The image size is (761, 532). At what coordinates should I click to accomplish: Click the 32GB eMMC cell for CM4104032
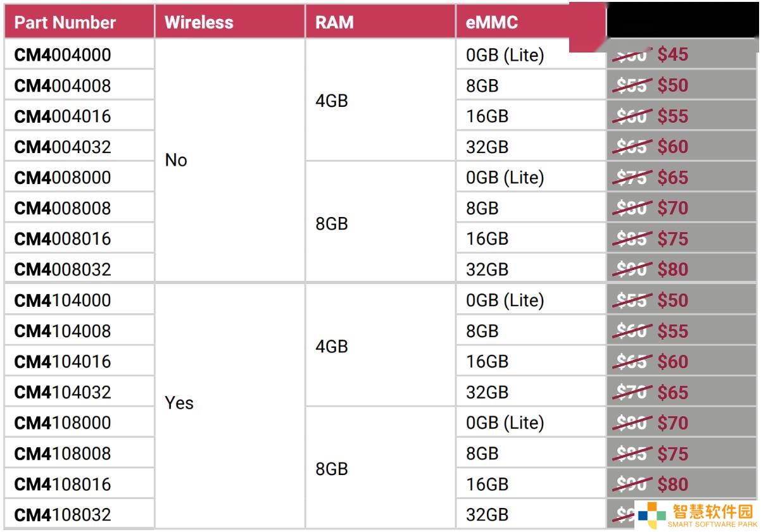pyautogui.click(x=487, y=392)
